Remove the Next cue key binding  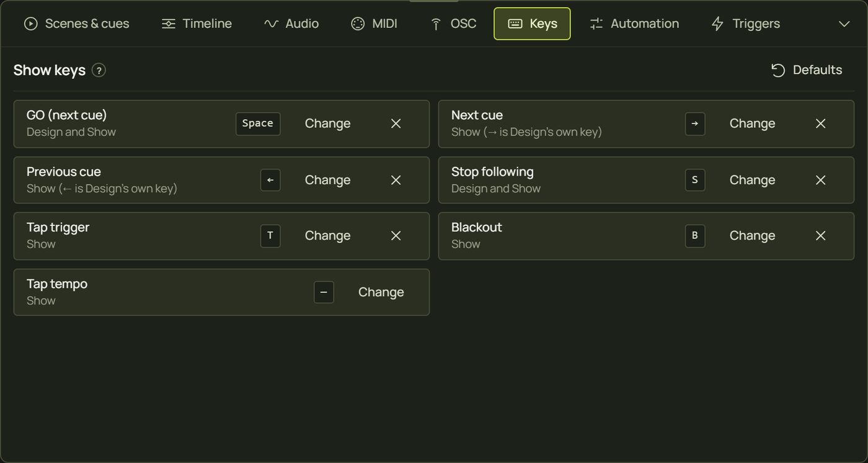pos(821,124)
